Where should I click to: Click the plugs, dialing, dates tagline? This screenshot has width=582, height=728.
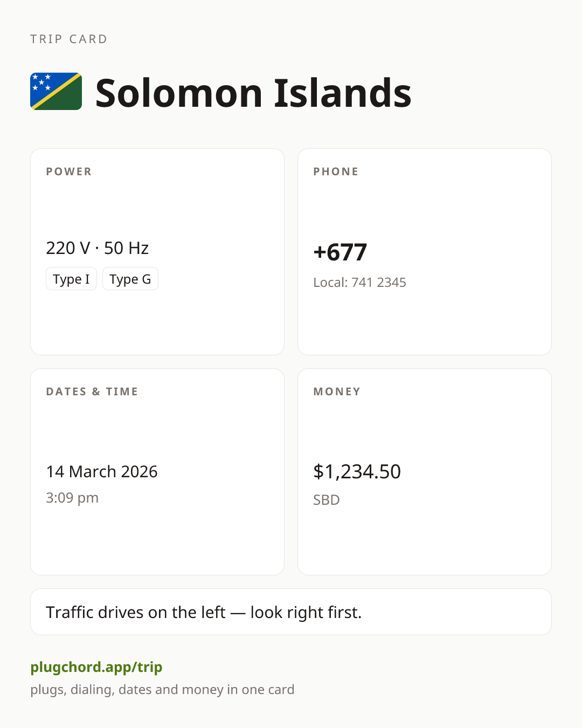(x=162, y=690)
